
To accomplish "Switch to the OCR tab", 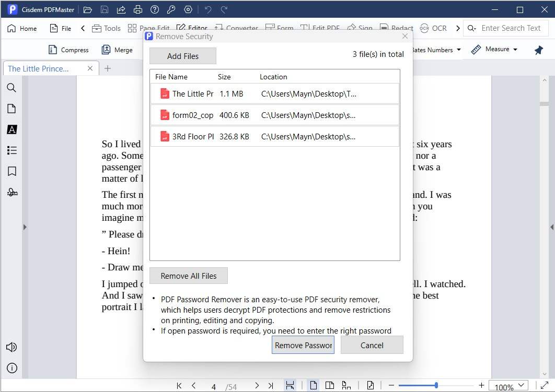I will pos(433,28).
